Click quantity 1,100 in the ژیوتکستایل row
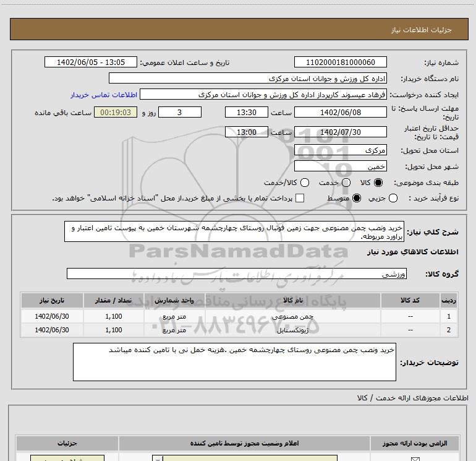The image size is (476, 461). pyautogui.click(x=114, y=330)
